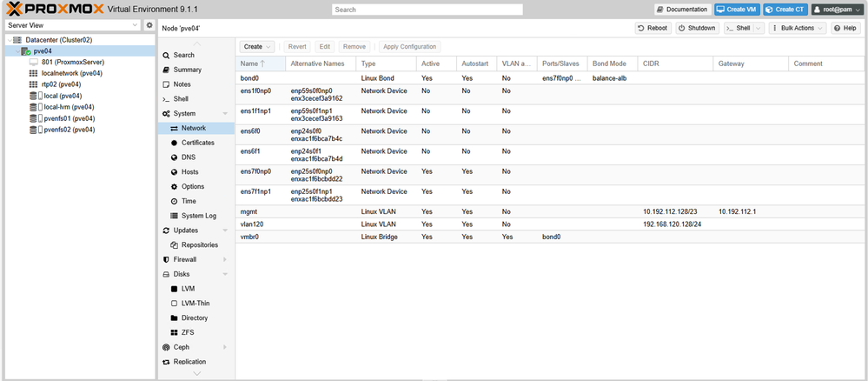Click the top Search input field
868x381 pixels.
[427, 10]
